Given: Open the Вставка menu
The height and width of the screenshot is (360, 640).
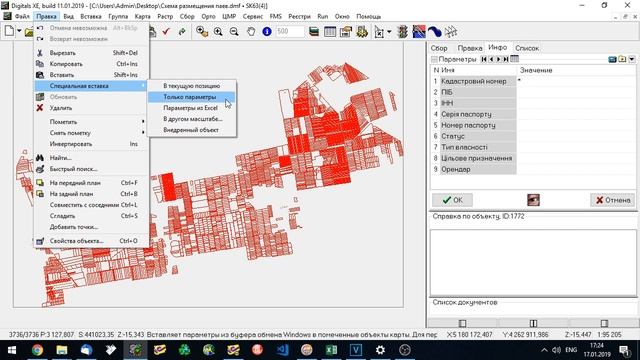Looking at the screenshot, I should [x=91, y=16].
